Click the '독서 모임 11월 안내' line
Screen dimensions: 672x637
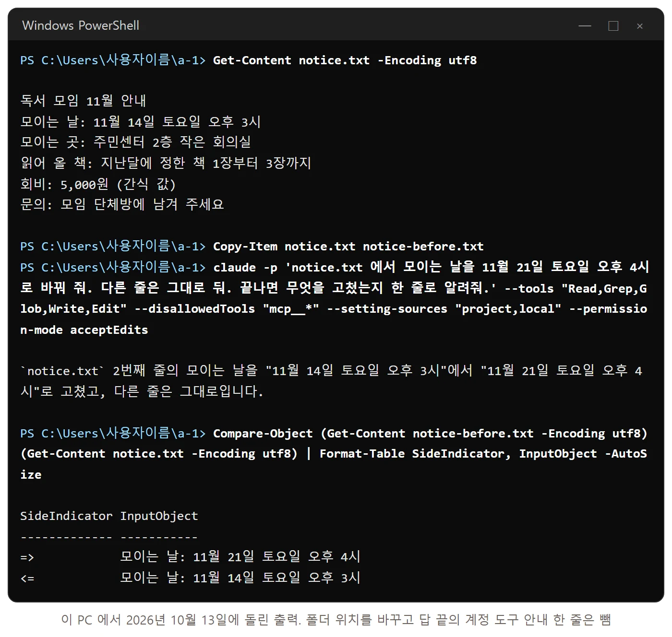(x=83, y=101)
